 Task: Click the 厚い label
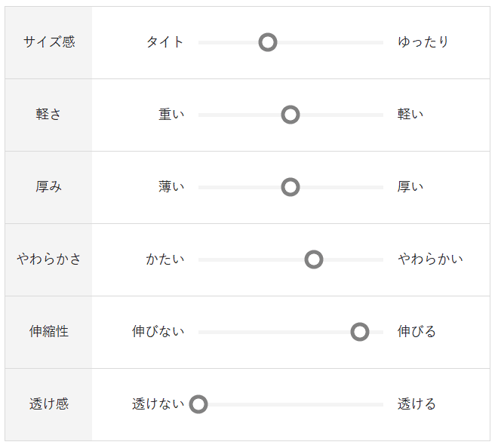point(410,187)
